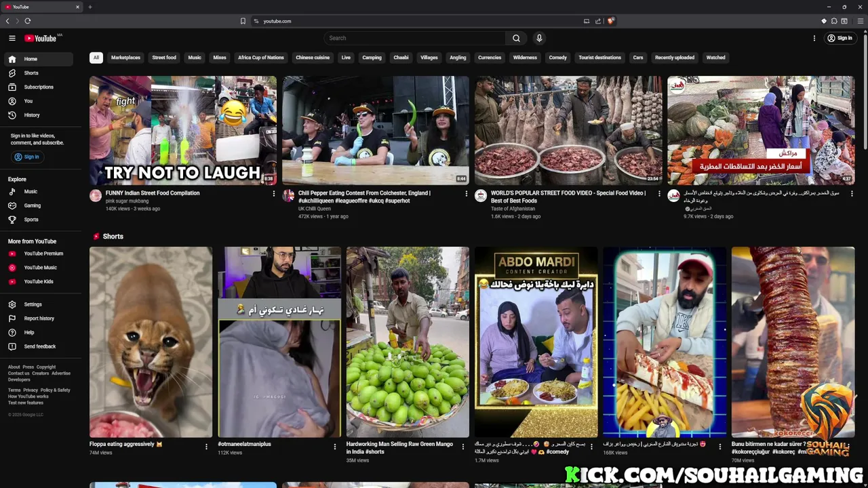Open options for Raw Green Mango short
The image size is (868, 488).
click(463, 447)
